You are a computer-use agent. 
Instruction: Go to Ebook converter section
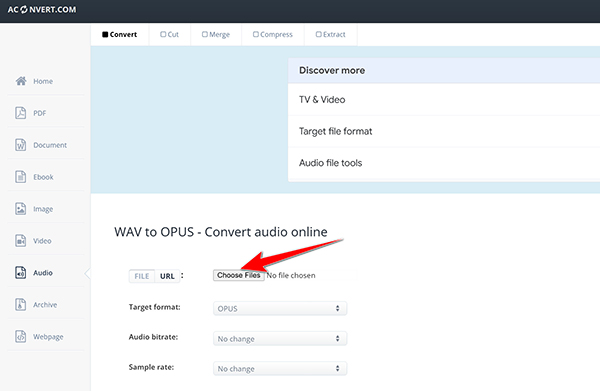click(43, 177)
